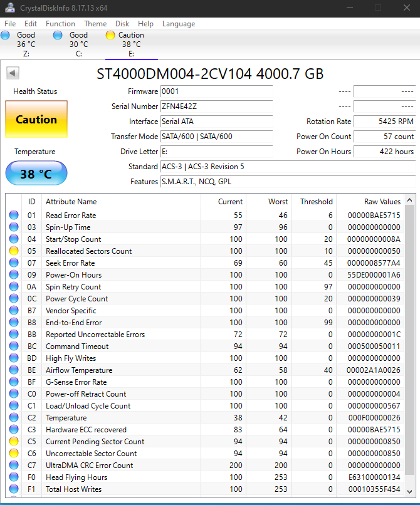Open the Edit menu
Viewport: 420px width, 505px height.
[x=31, y=24]
